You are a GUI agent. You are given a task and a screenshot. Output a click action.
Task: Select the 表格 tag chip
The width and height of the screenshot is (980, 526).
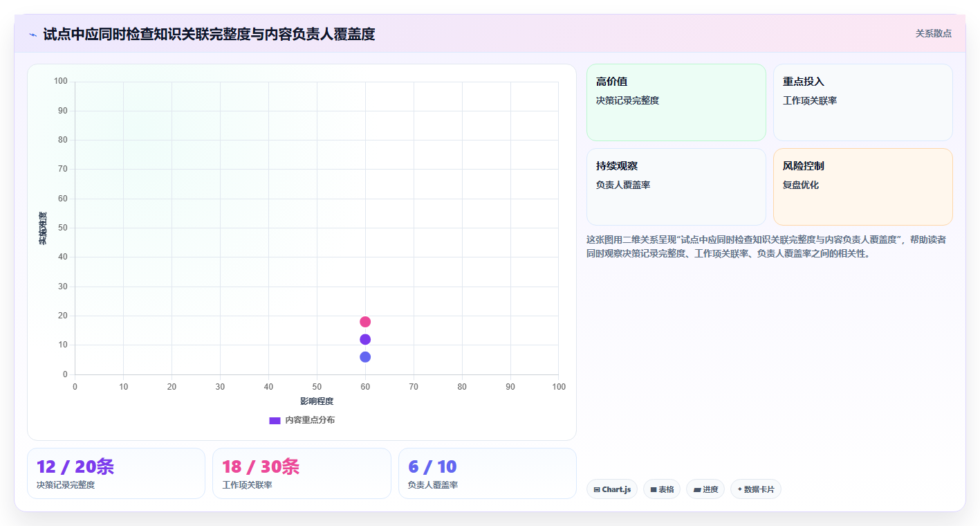[662, 489]
